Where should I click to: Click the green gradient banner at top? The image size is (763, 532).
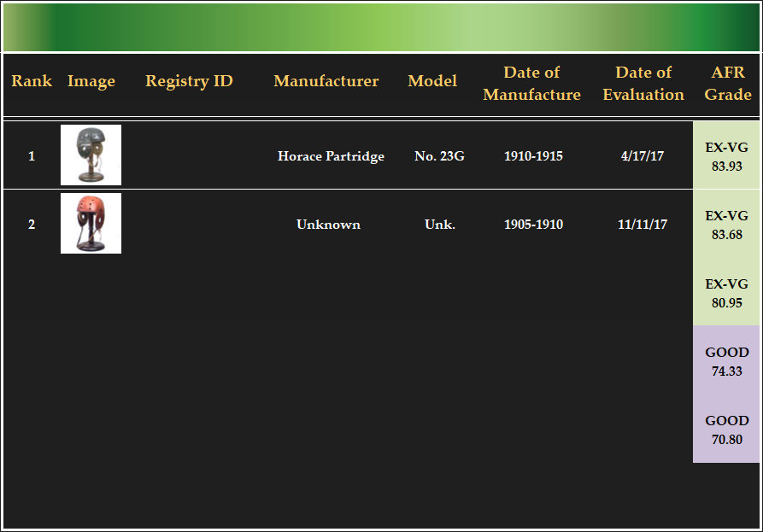pyautogui.click(x=381, y=26)
